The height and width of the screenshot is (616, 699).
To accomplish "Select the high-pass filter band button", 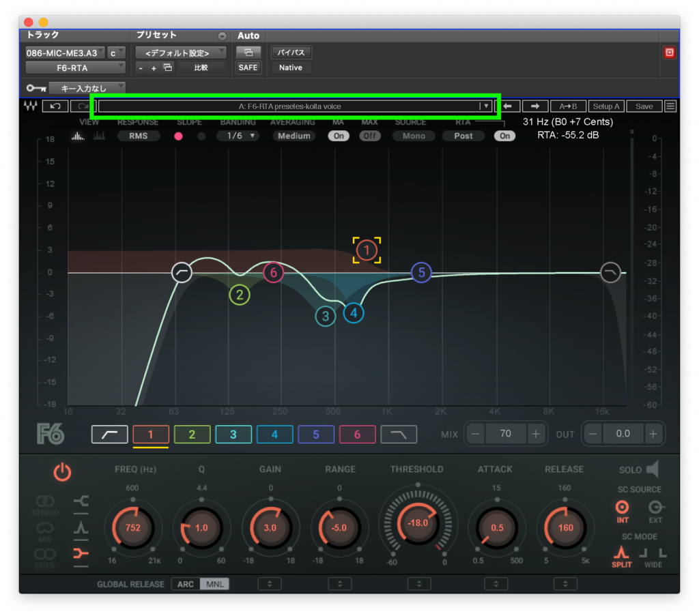I will coord(109,435).
